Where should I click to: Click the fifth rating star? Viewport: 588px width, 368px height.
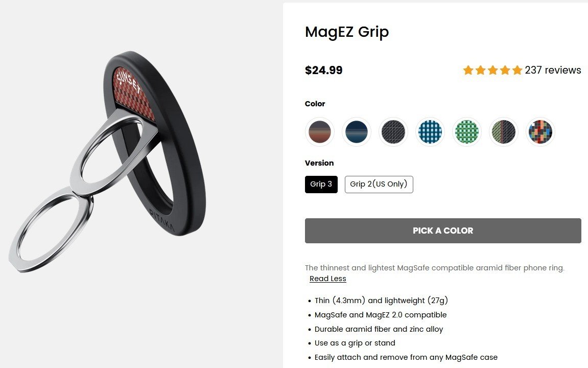[x=517, y=70]
